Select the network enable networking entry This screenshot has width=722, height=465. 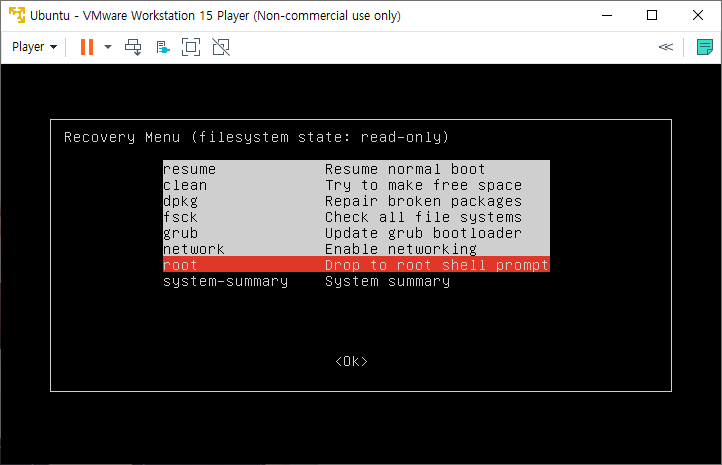point(356,249)
